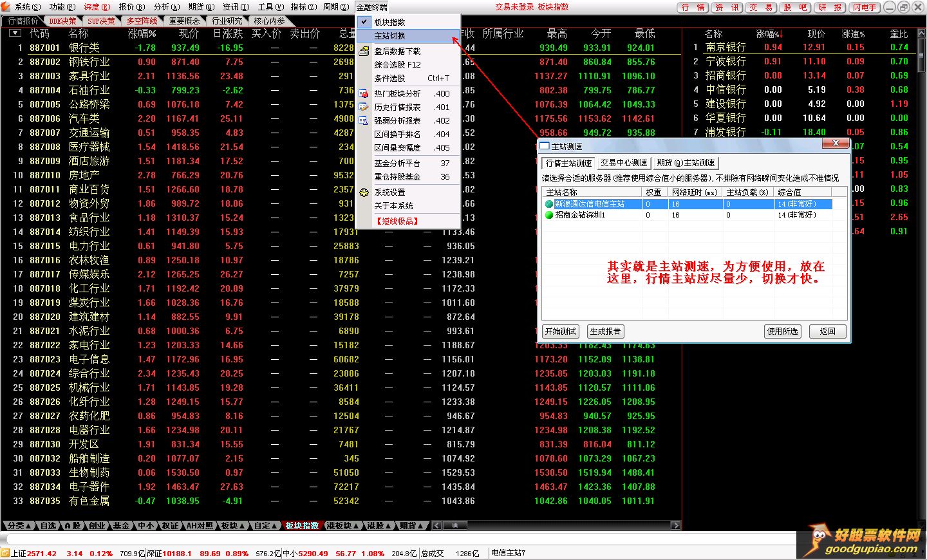Choose 综合选股 F12 menu entry
The image size is (927, 560).
(408, 65)
